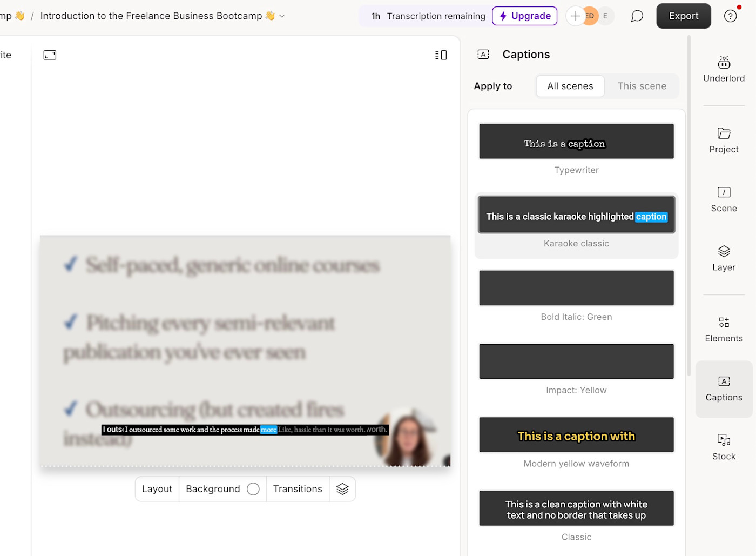Select the Captions sidebar panel
Viewport: 756px width, 556px height.
point(724,389)
